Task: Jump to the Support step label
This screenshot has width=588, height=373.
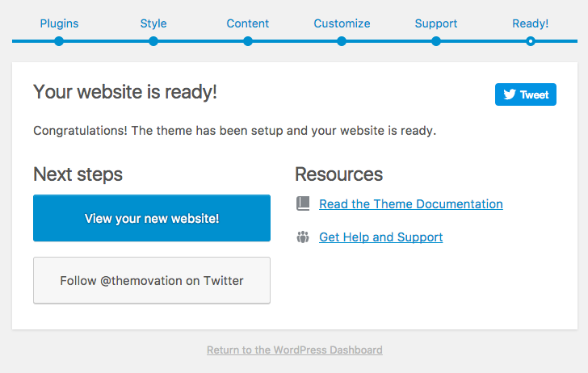Action: pos(436,23)
